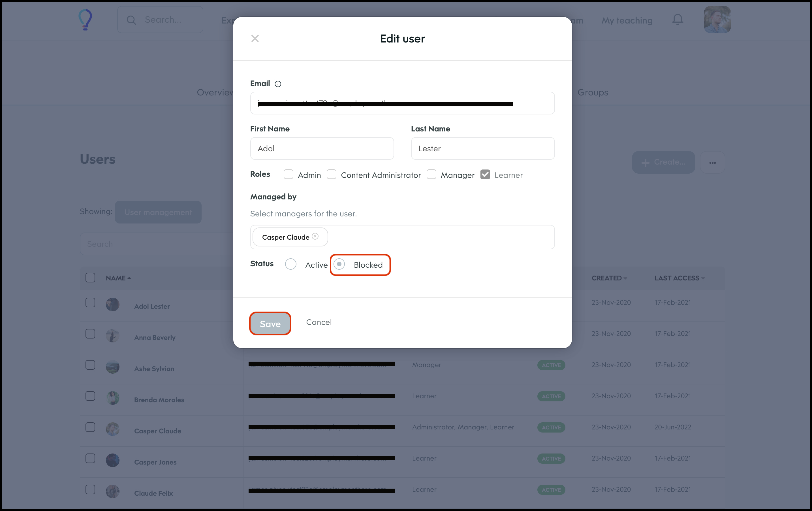Switch to the Groups tab
The image size is (812, 511).
pos(593,92)
